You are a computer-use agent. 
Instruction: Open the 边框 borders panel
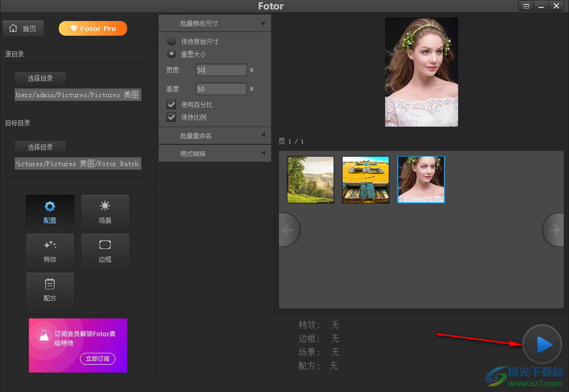click(x=105, y=251)
